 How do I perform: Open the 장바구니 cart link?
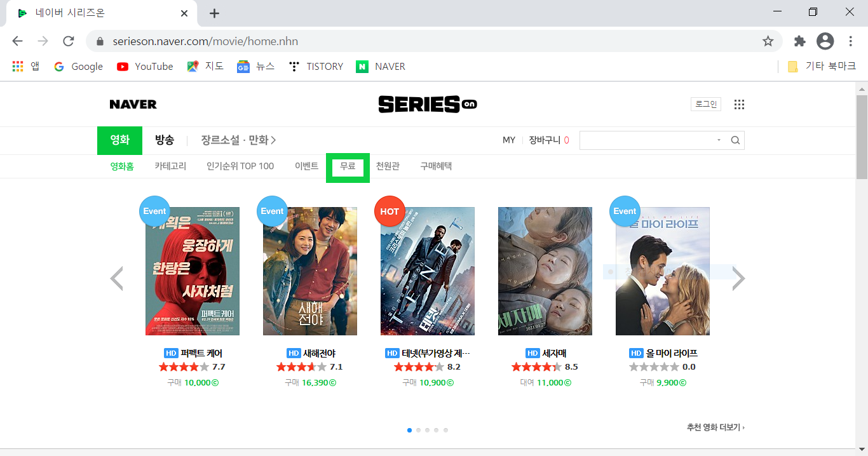click(x=549, y=140)
